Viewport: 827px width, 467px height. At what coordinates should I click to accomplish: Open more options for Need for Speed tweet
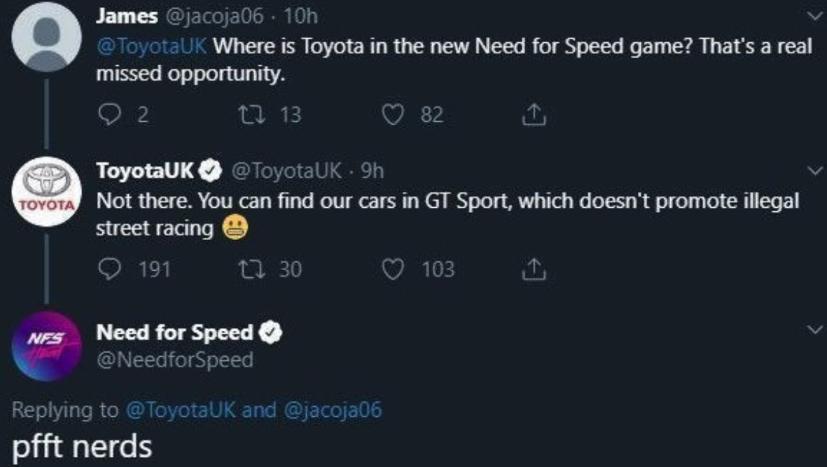pyautogui.click(x=814, y=328)
